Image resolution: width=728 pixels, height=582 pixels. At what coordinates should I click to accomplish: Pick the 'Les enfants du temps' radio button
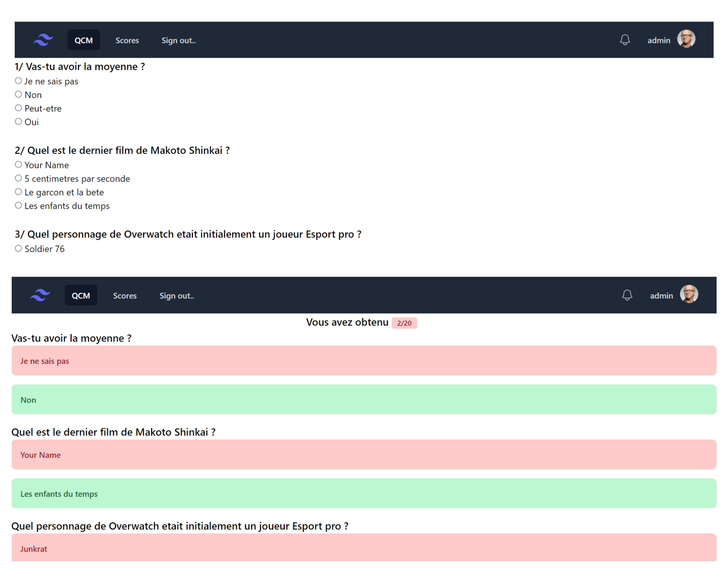pos(19,205)
